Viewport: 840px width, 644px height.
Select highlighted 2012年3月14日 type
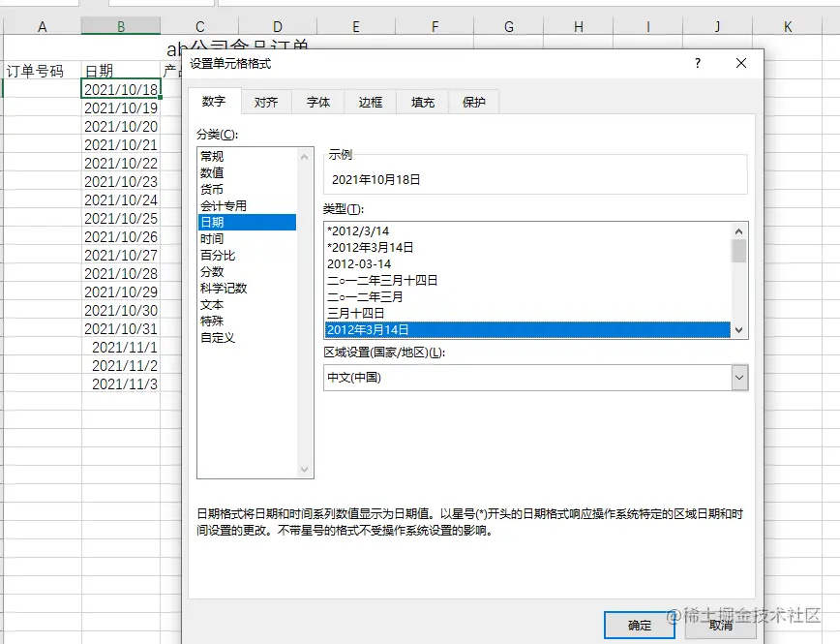pyautogui.click(x=527, y=330)
